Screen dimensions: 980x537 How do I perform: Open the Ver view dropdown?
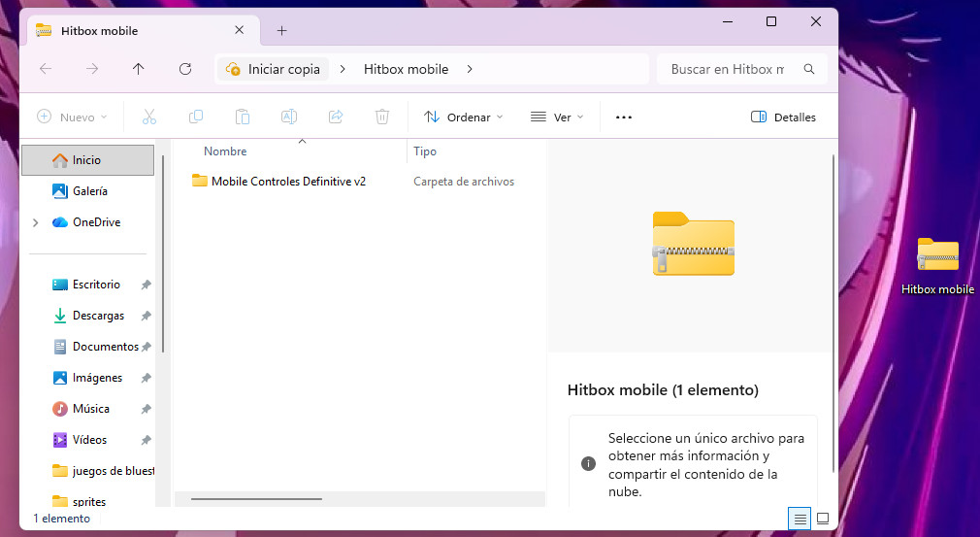(557, 117)
